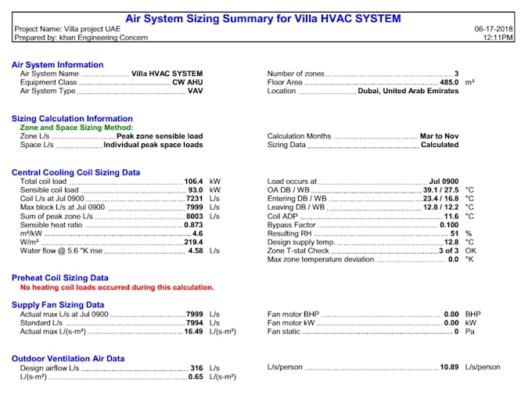Click 'Max zone temperature deviation' label

pos(321,259)
